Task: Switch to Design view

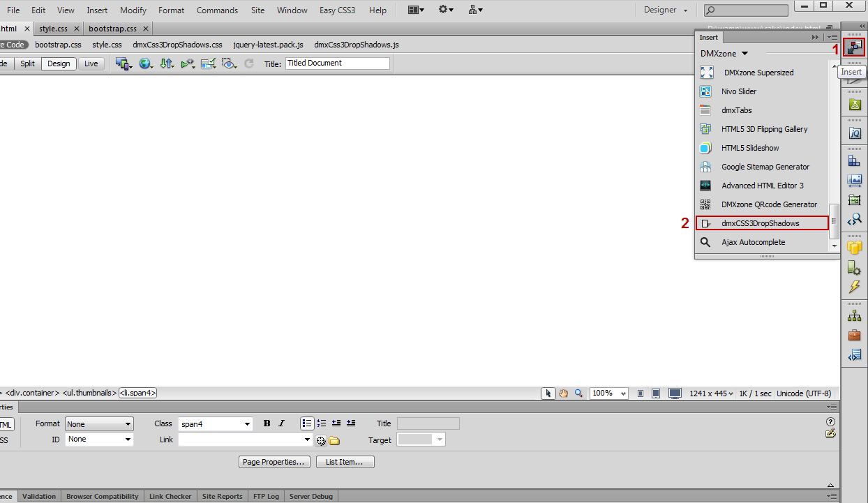Action: click(59, 63)
